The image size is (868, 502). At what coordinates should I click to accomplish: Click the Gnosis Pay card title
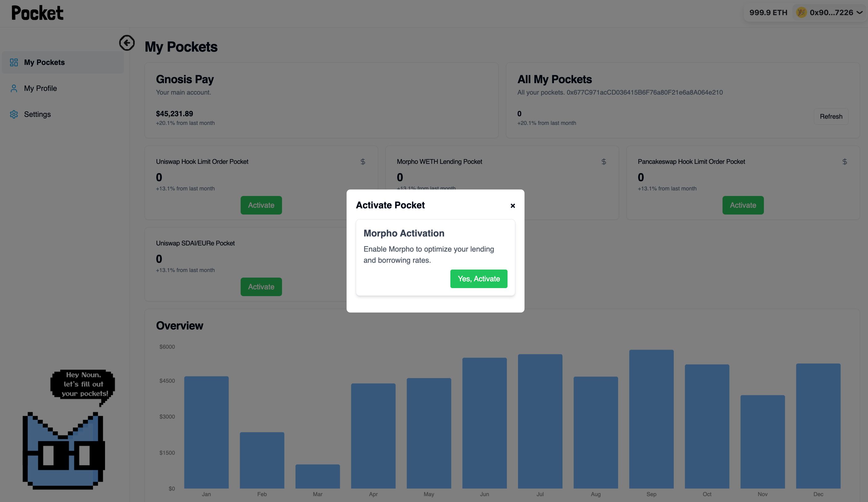pos(185,79)
